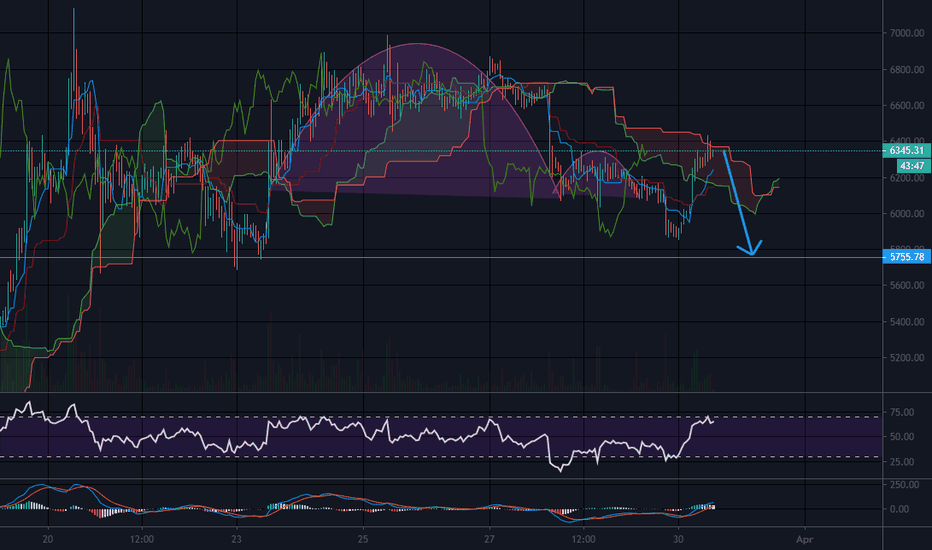The width and height of the screenshot is (932, 550).
Task: Click the current price tag 6345.31
Action: 906,150
